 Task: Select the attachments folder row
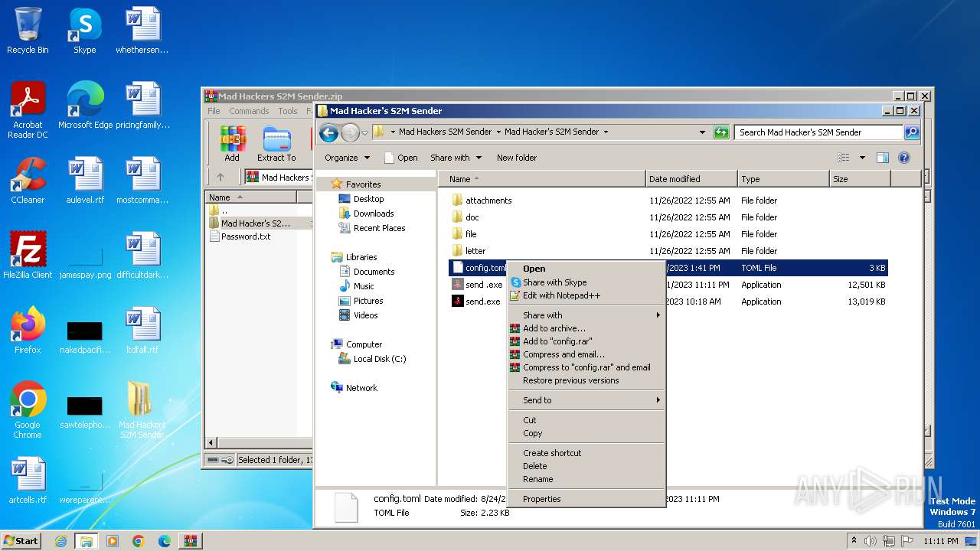click(668, 201)
